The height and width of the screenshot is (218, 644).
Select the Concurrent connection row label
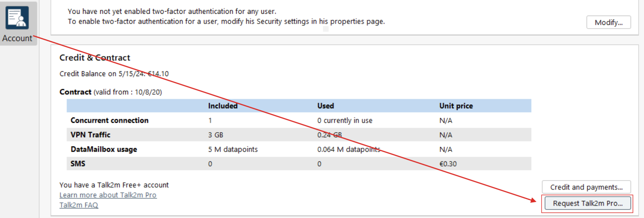110,120
